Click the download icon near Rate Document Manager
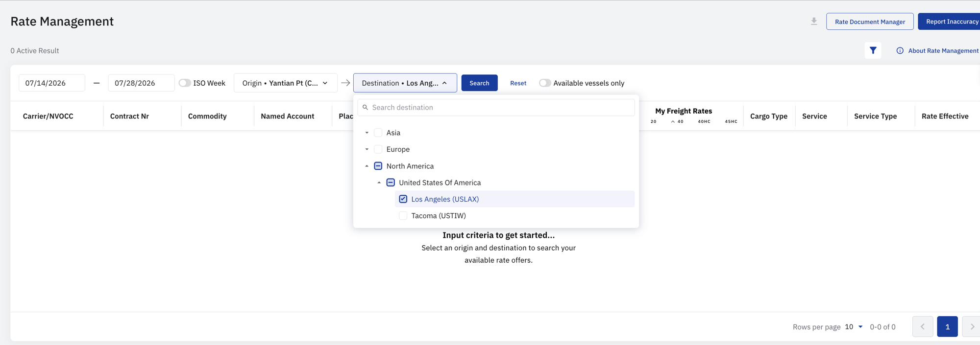Screen dimensions: 980x345 (814, 22)
